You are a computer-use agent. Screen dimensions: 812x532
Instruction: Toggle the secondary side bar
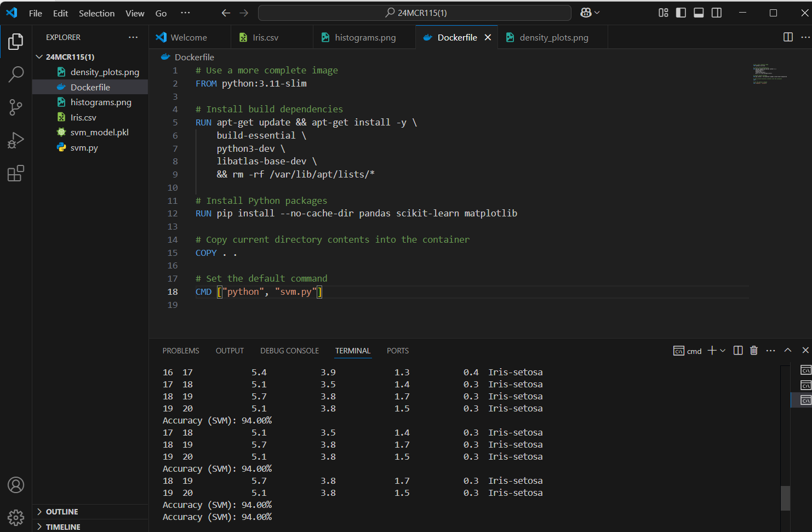point(717,13)
